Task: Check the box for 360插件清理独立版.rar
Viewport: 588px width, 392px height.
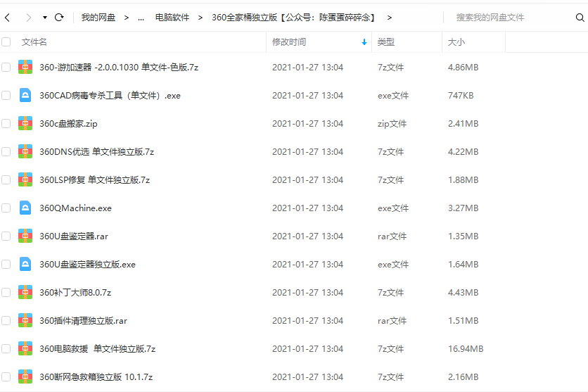Action: point(6,320)
